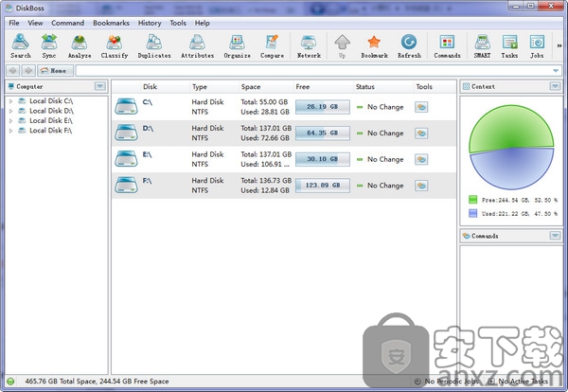568x392 pixels.
Task: Click the C:\ drive icon in list
Action: coord(126,106)
